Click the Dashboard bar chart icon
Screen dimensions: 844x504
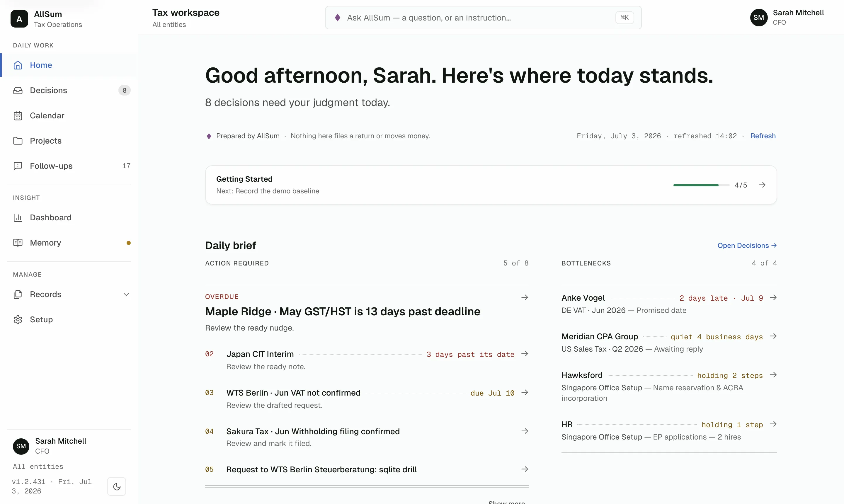point(18,217)
